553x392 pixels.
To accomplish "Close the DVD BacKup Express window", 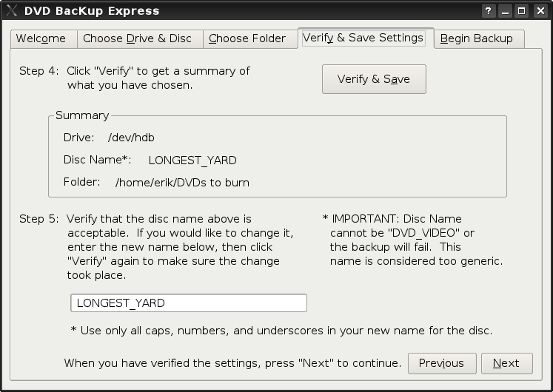I will click(540, 11).
